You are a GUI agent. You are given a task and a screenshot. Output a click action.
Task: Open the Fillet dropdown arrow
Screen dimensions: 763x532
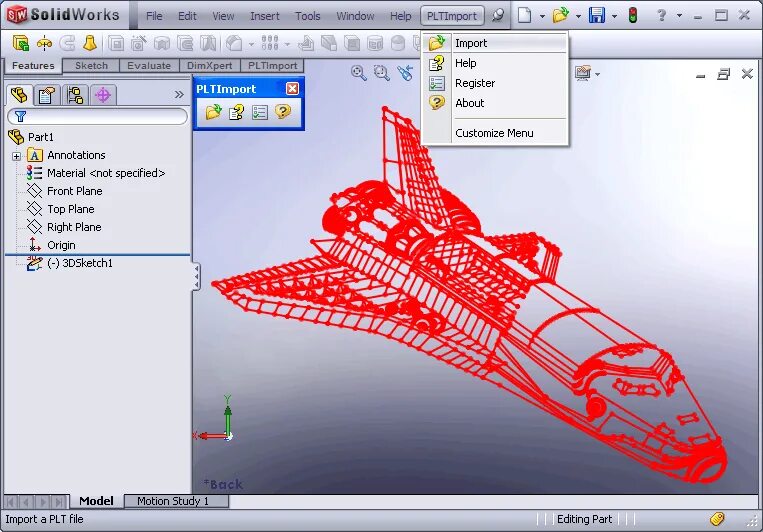pyautogui.click(x=251, y=44)
